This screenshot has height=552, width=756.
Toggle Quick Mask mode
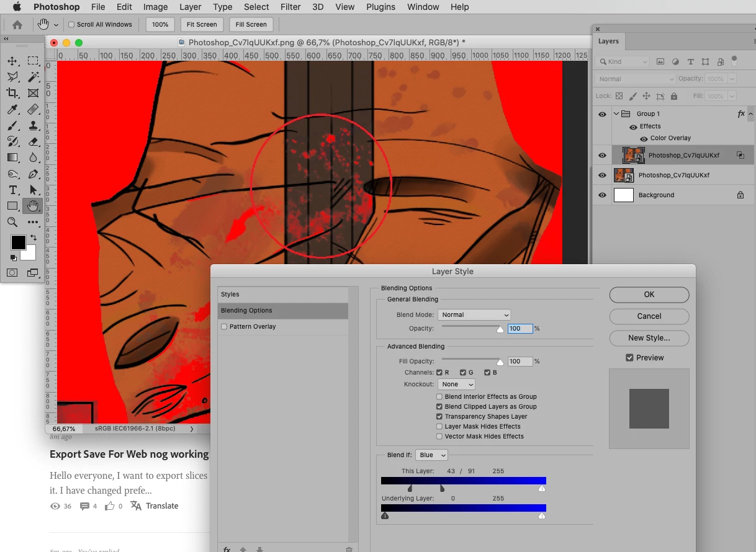[12, 272]
